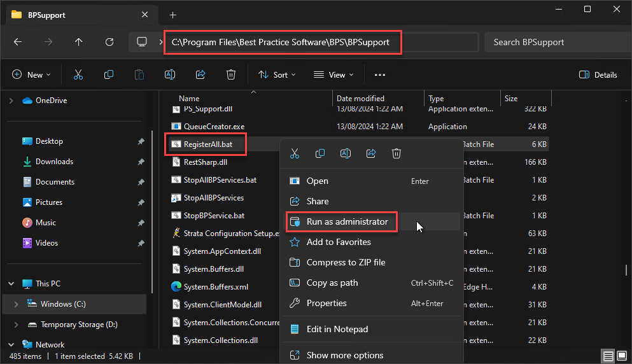Click the toolbar Copy icon
The height and width of the screenshot is (364, 632).
pos(109,74)
